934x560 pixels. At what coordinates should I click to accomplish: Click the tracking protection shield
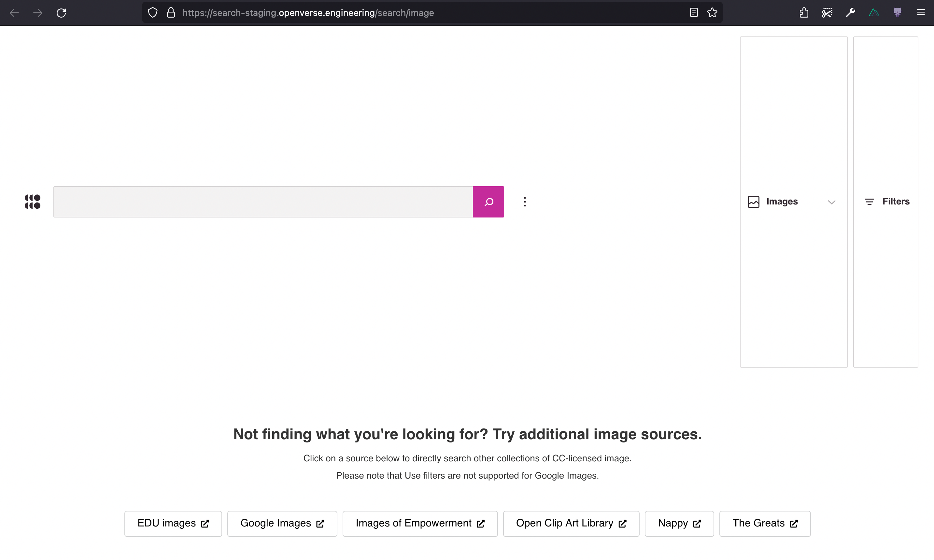pos(153,12)
